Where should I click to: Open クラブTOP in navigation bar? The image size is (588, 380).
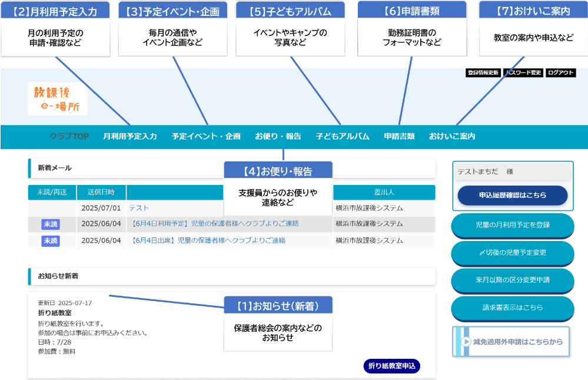[x=69, y=136]
